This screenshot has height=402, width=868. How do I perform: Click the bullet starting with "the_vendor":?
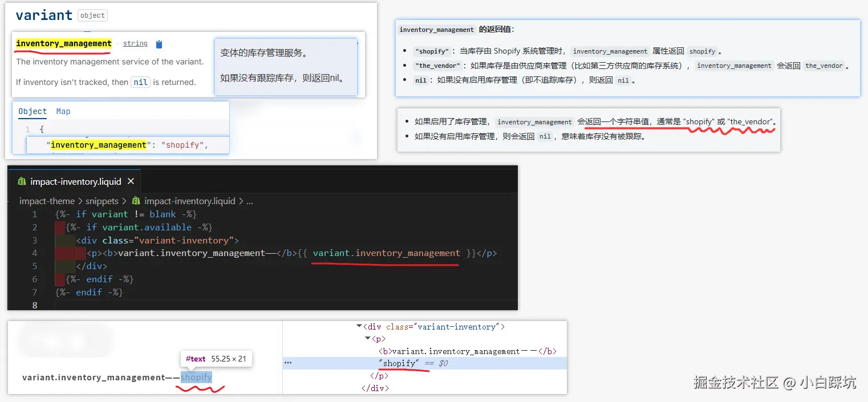(x=632, y=66)
